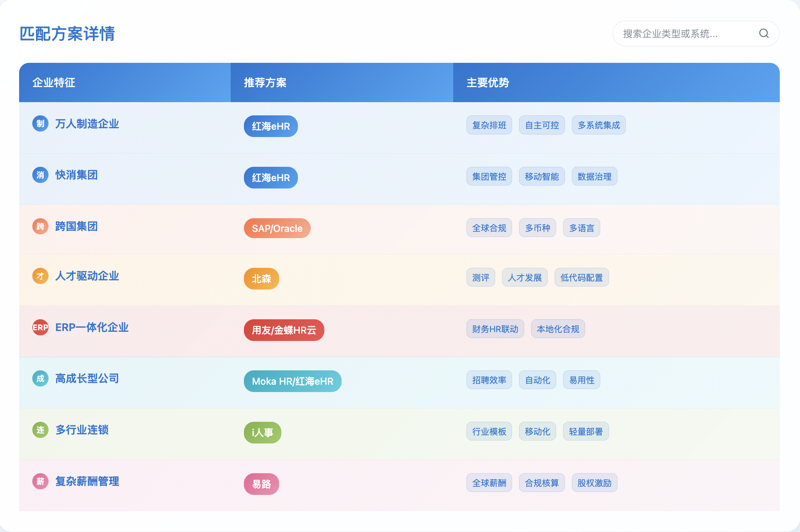Click the 北森 solution pill
Screen dimensions: 800x532
(x=261, y=279)
